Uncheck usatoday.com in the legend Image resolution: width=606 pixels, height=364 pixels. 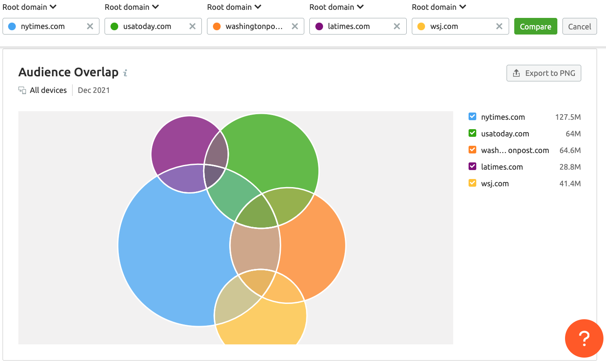click(472, 133)
